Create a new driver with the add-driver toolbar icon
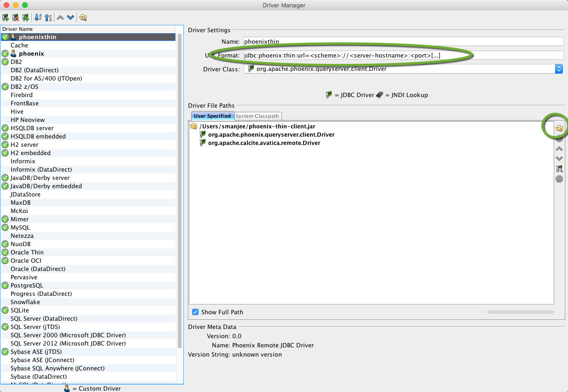The height and width of the screenshot is (392, 568). [6, 17]
